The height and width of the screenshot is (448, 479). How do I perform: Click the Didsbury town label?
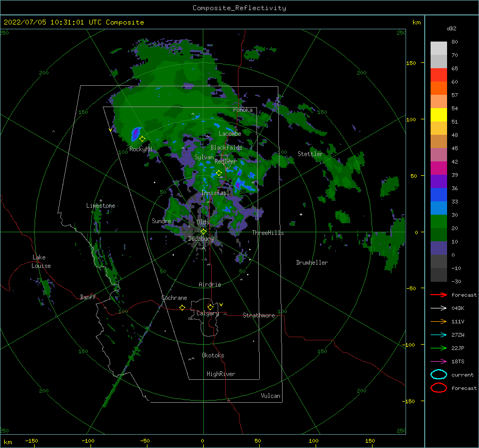pos(201,239)
